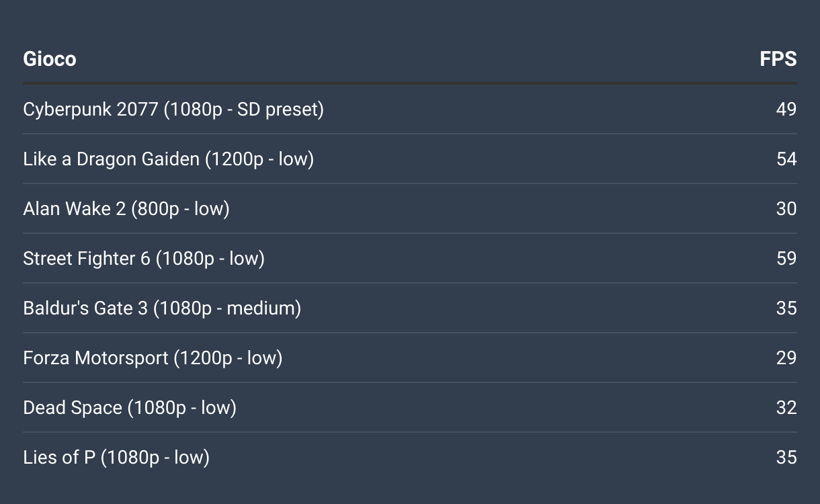820x504 pixels.
Task: Select the Street Fighter 6 row label
Action: (144, 258)
